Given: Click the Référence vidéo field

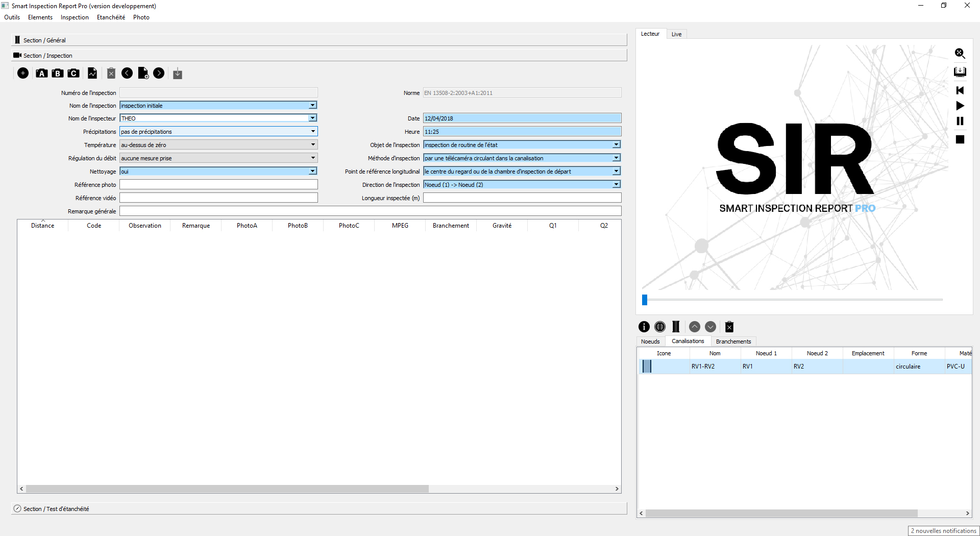Looking at the screenshot, I should (x=218, y=198).
